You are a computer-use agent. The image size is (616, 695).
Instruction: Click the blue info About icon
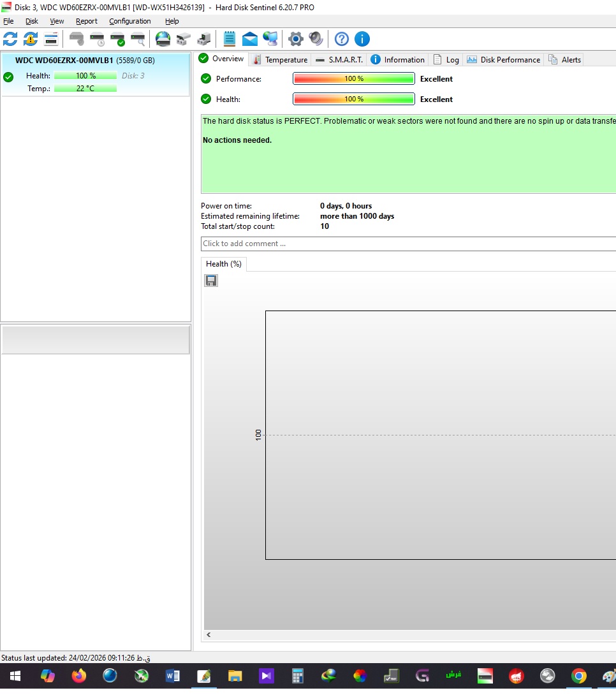point(362,39)
